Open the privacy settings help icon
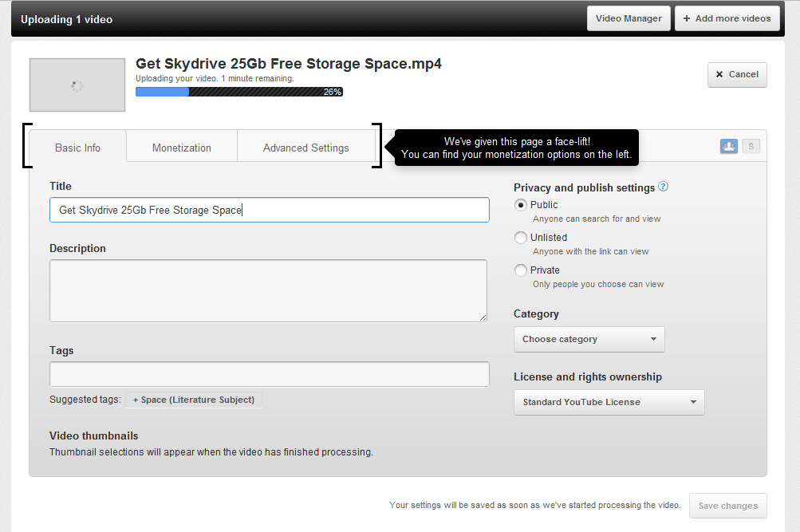800x532 pixels. (x=664, y=187)
